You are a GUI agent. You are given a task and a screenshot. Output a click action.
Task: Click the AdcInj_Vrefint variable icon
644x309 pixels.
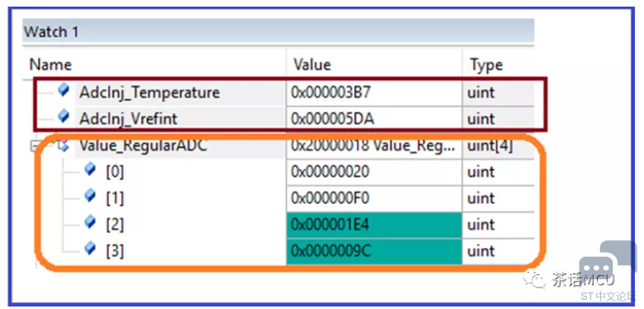[x=64, y=116]
